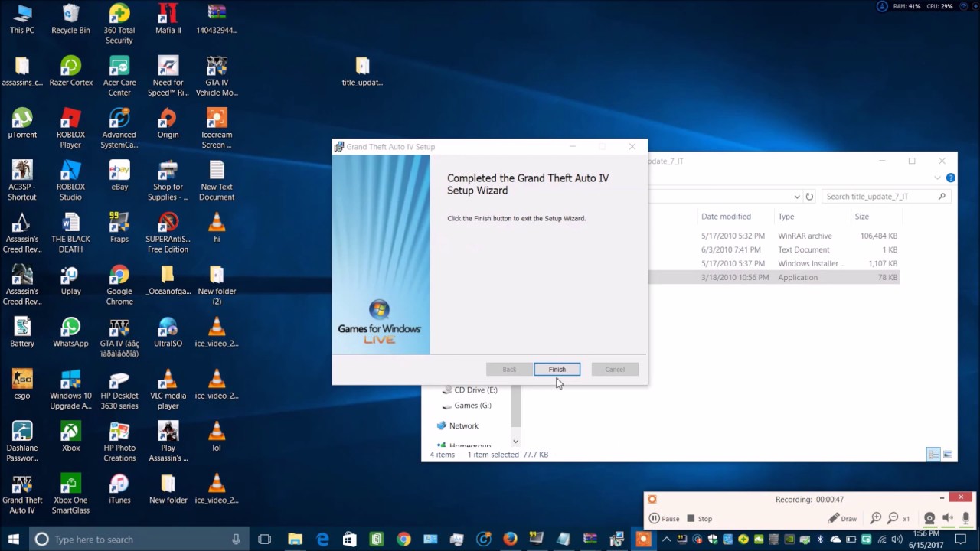Select the ROBLOX Studio icon
Image resolution: width=980 pixels, height=551 pixels.
pyautogui.click(x=70, y=180)
